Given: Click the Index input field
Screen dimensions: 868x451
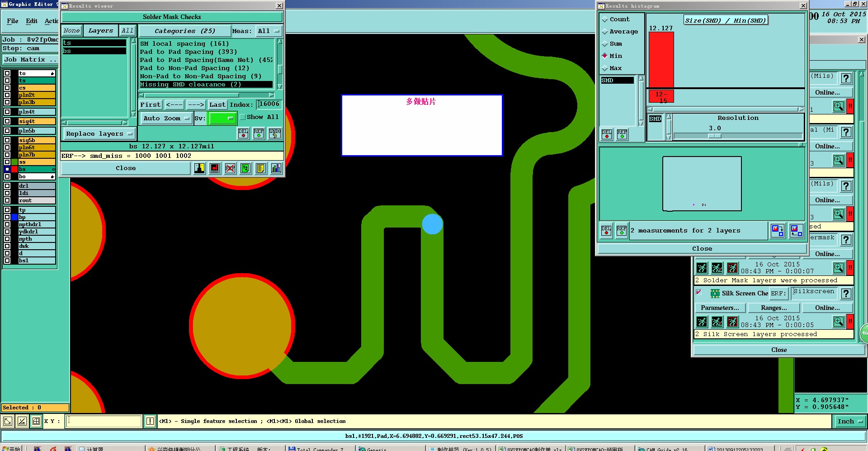Looking at the screenshot, I should (x=269, y=104).
